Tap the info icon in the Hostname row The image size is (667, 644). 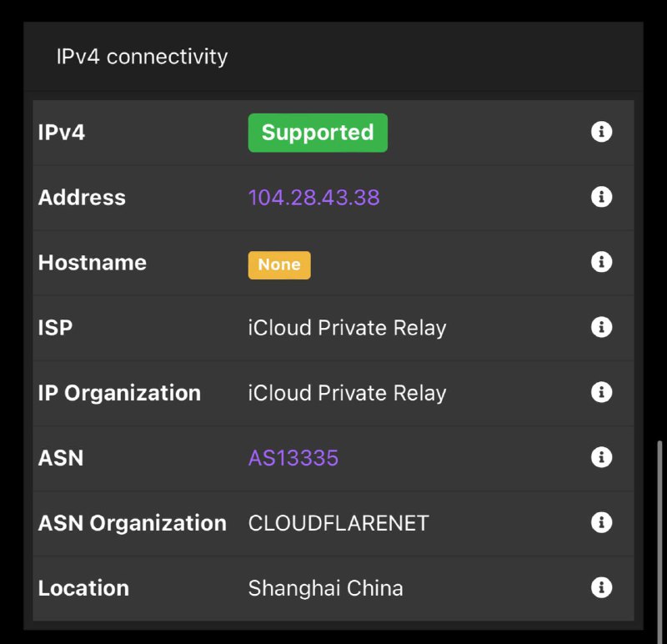coord(601,262)
